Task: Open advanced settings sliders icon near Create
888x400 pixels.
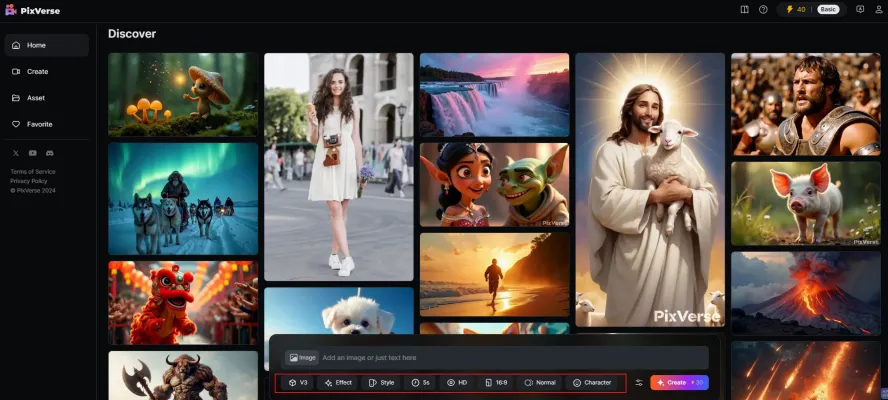Action: (x=639, y=382)
